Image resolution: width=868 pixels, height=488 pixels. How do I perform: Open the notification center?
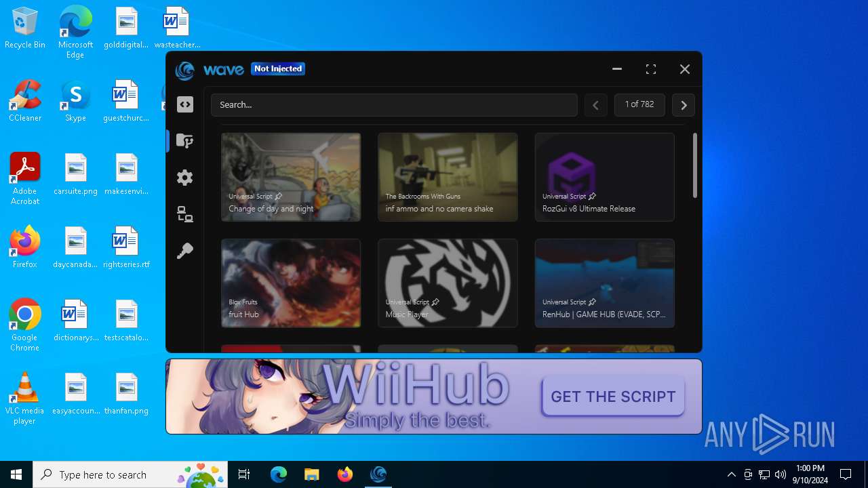pyautogui.click(x=846, y=474)
